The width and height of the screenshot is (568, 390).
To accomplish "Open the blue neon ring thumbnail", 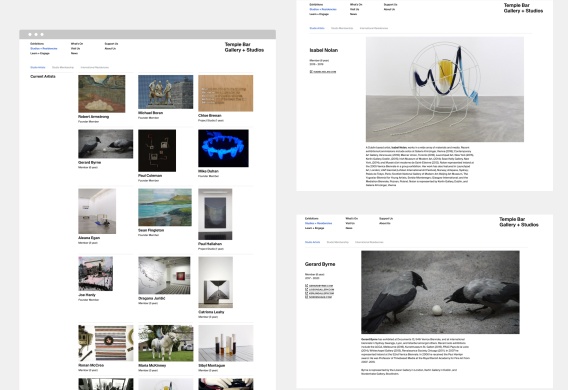I will [224, 148].
